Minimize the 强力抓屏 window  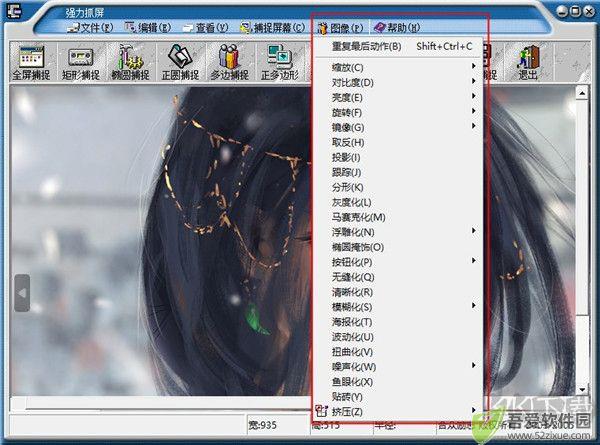tap(562, 11)
